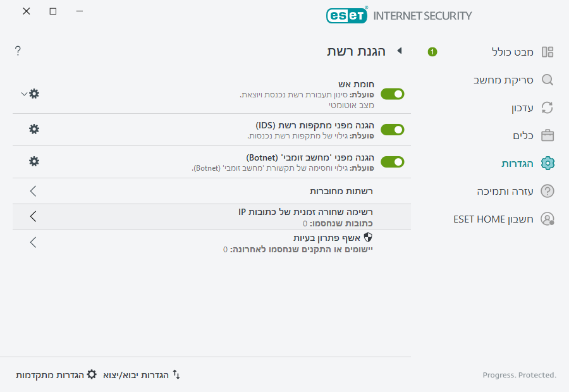Disable the חומת אש firewall toggle
Screen dimensions: 569x392
coord(392,94)
